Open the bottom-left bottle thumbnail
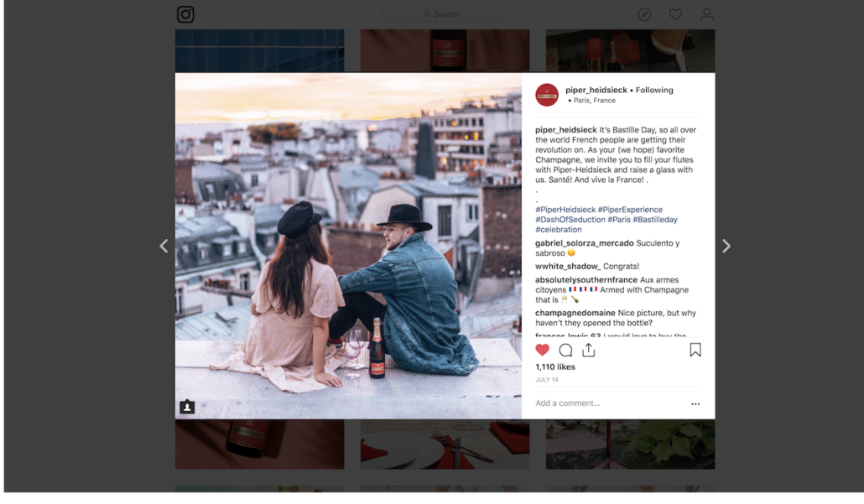This screenshot has height=504, width=864. (259, 444)
